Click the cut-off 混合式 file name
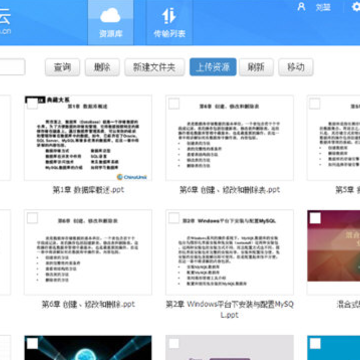The width and height of the screenshot is (360, 360). [348, 304]
